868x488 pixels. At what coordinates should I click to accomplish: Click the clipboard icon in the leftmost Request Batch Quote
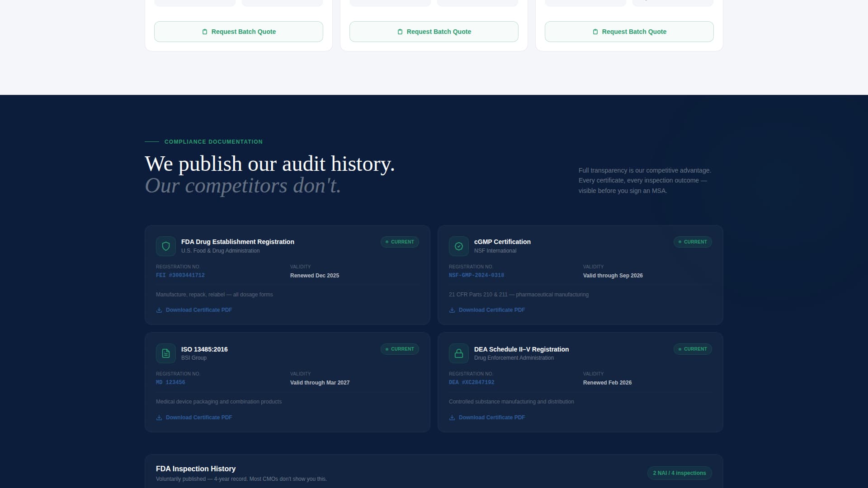pos(204,32)
